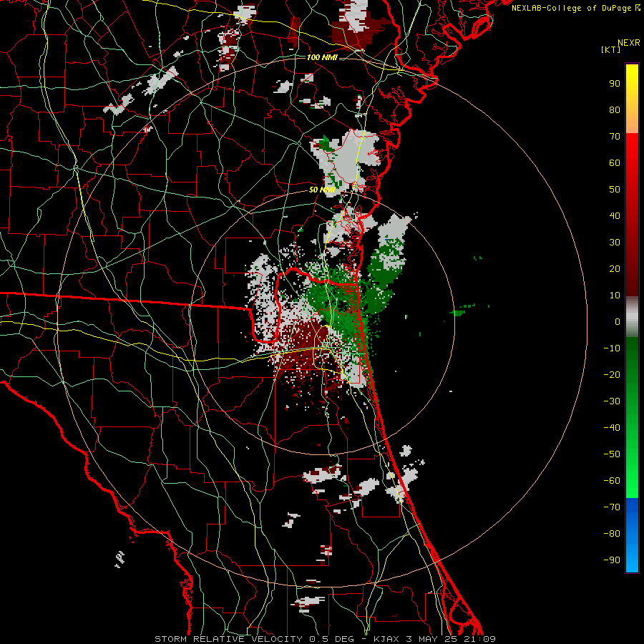
Task: Click the -70 scale value
Action: tap(612, 507)
